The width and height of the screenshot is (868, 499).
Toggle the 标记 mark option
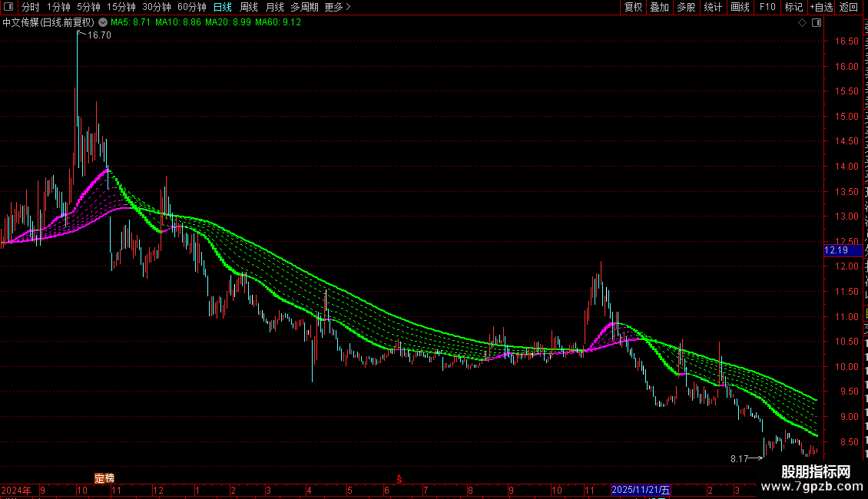[x=793, y=7]
